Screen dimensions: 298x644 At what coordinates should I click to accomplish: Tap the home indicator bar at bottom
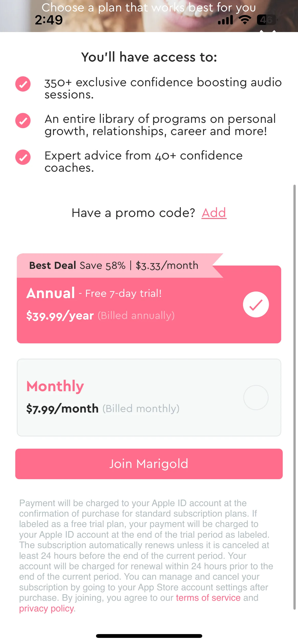tap(149, 636)
